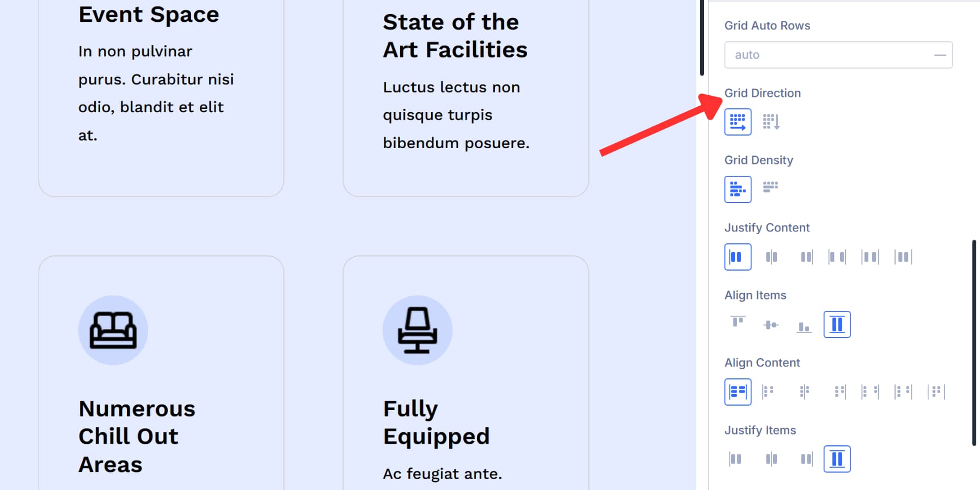The height and width of the screenshot is (490, 980).
Task: Center items vertically via Align Items
Action: tap(771, 324)
